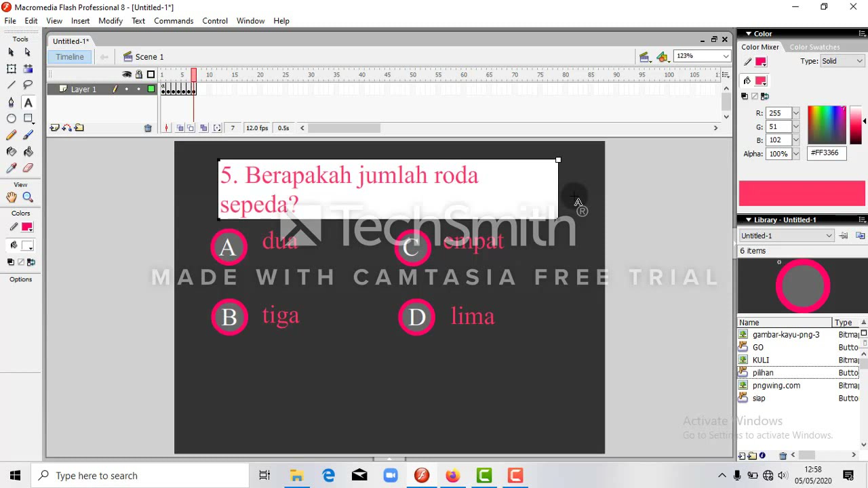Open Color Mixer stroke color swatch

tap(761, 62)
